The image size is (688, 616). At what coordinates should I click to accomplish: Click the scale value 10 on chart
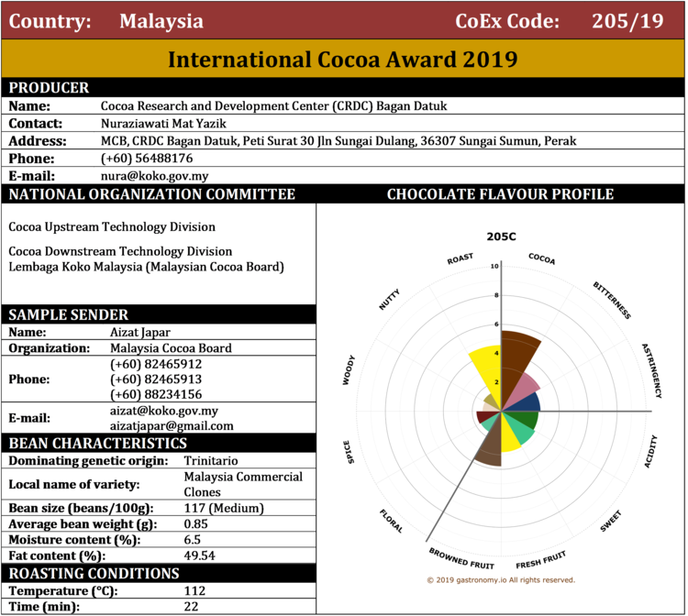click(494, 266)
